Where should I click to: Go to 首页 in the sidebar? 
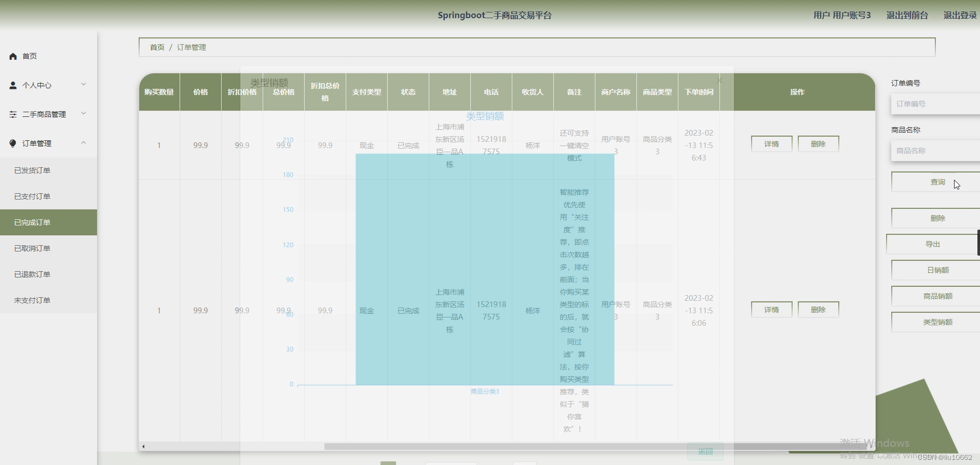coord(30,56)
